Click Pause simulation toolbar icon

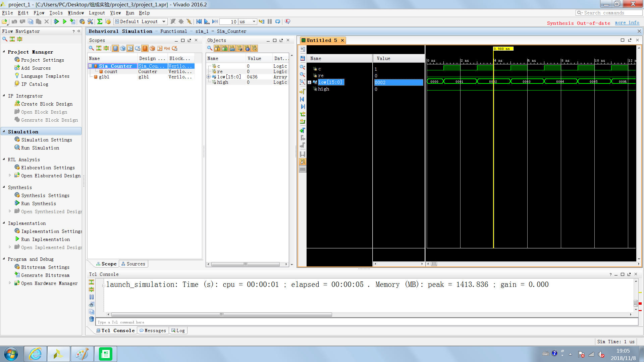tap(270, 21)
